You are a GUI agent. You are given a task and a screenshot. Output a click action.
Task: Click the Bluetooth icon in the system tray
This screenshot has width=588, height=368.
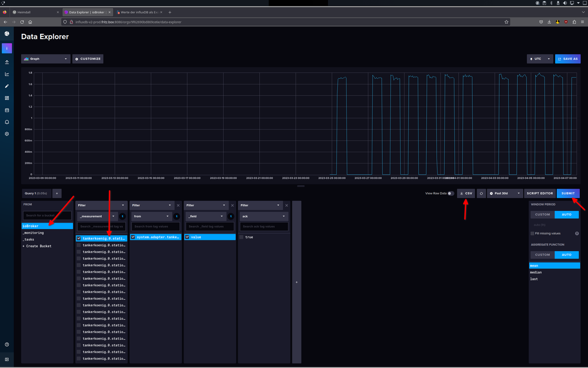[551, 3]
